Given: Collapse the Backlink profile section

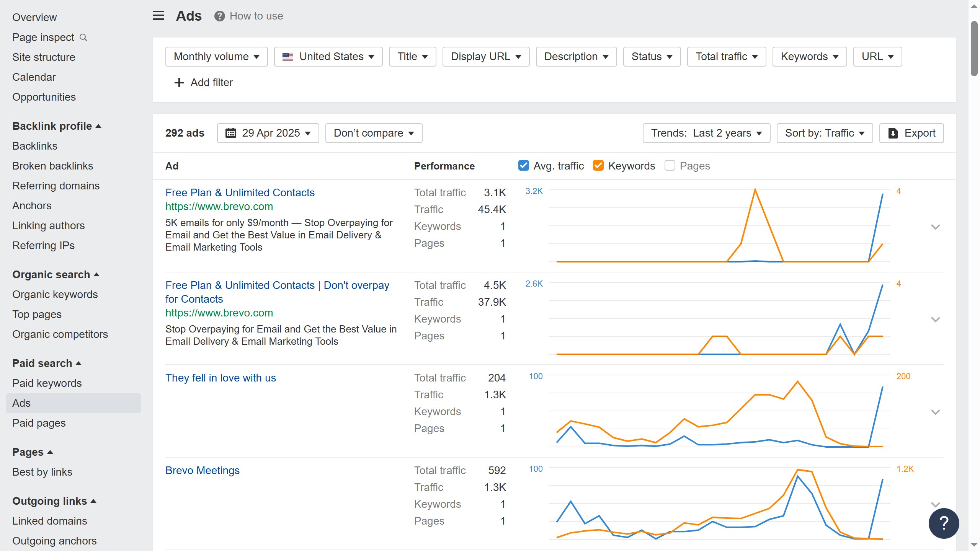Looking at the screenshot, I should pyautogui.click(x=57, y=126).
